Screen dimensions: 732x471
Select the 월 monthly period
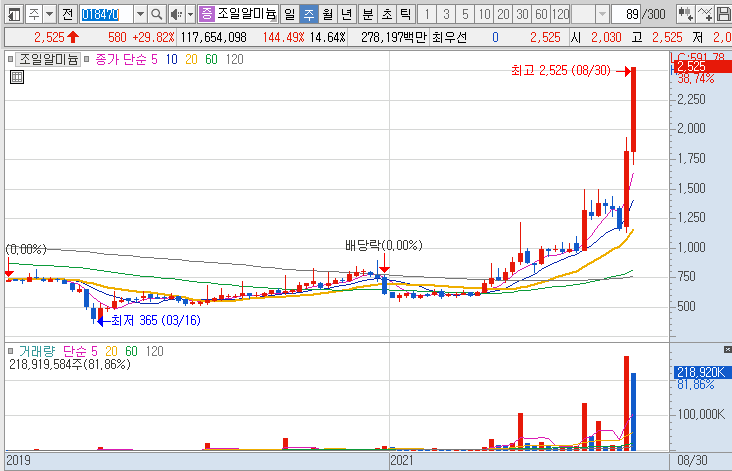(x=328, y=14)
